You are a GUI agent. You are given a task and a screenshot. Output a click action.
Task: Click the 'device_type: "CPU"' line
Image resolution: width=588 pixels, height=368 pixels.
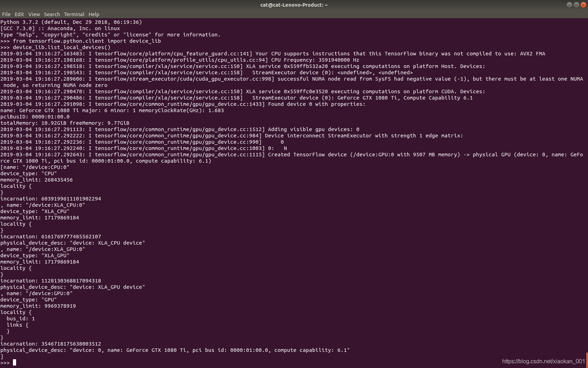tap(29, 173)
